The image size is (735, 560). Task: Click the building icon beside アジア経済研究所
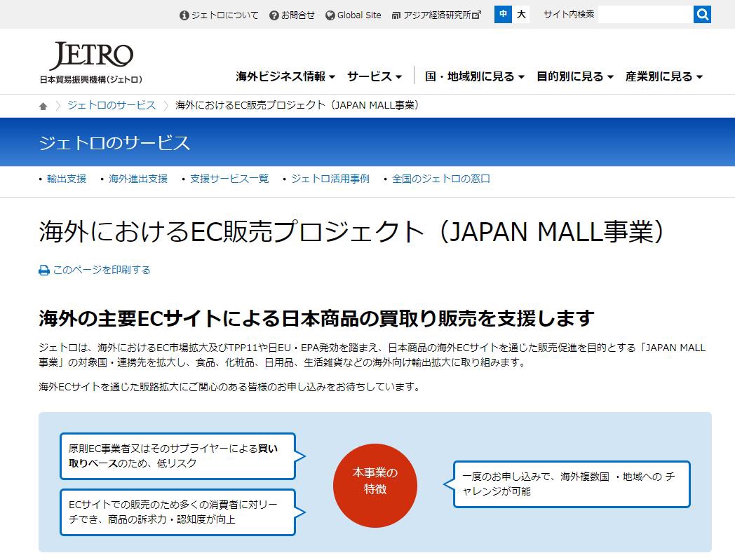[396, 16]
